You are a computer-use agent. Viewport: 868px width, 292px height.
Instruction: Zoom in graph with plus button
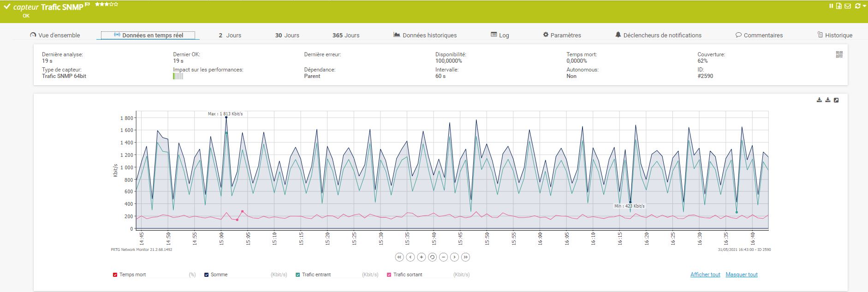[422, 257]
